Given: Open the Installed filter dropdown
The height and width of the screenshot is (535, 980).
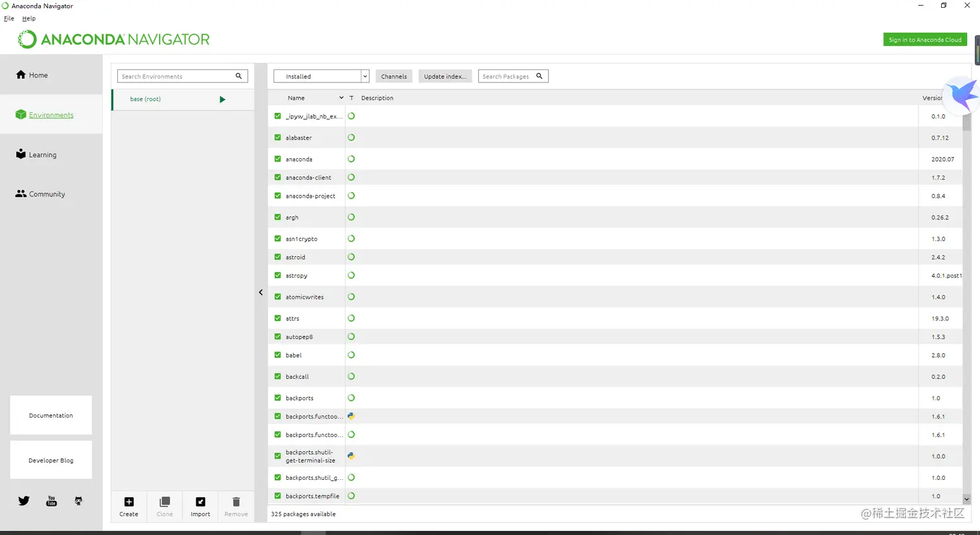Looking at the screenshot, I should click(x=321, y=76).
